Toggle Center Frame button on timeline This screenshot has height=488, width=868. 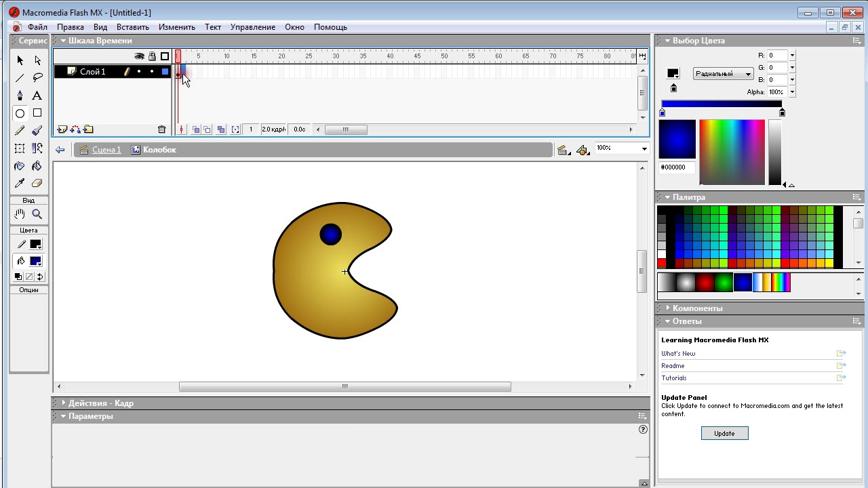[181, 129]
